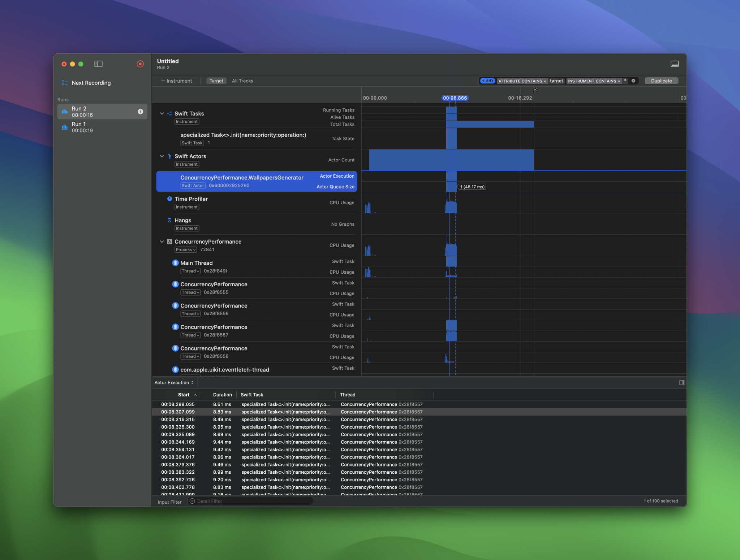740x560 pixels.
Task: Select the Target tab
Action: 216,81
